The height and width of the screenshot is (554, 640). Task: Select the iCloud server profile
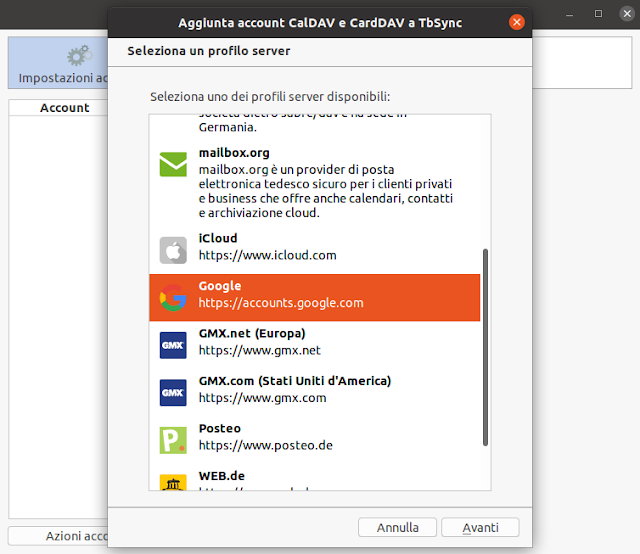click(314, 250)
